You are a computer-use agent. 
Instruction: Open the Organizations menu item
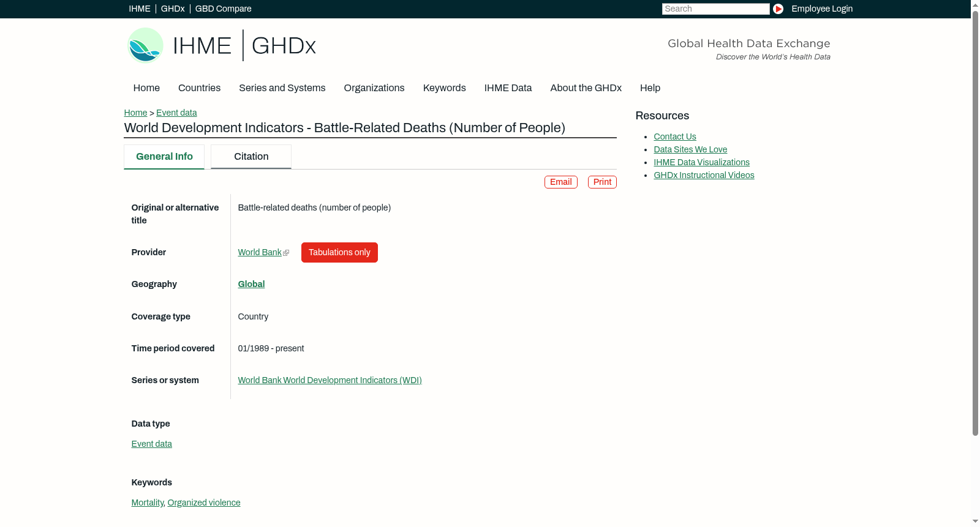[x=374, y=88]
